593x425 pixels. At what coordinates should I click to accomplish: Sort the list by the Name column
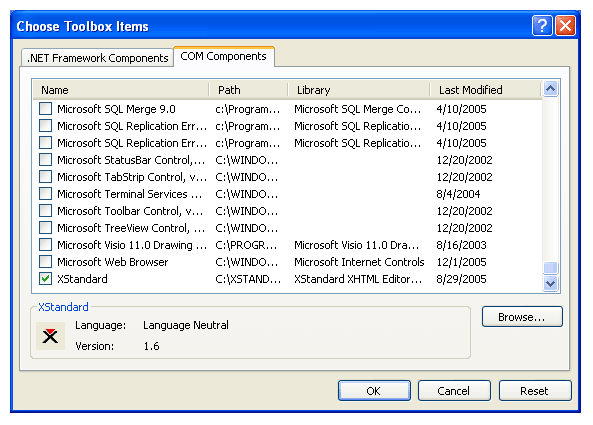pyautogui.click(x=121, y=90)
